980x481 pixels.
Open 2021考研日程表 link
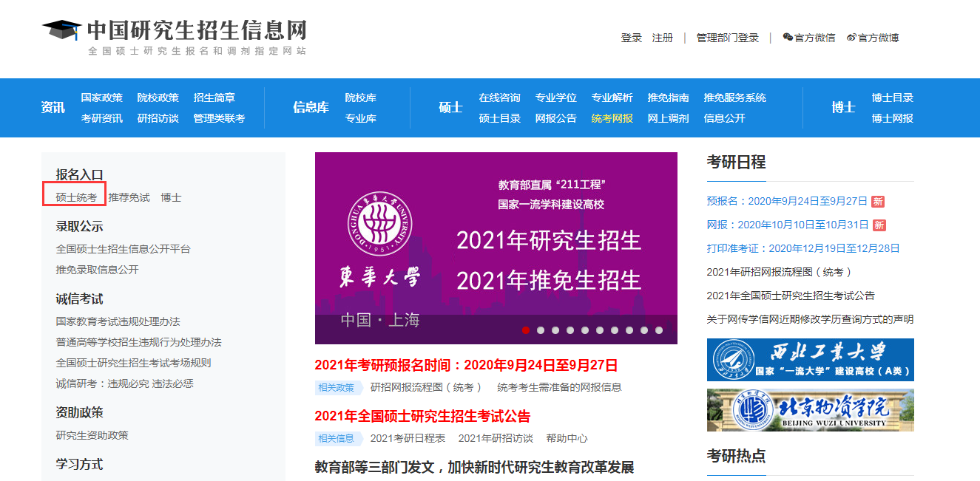coord(408,438)
